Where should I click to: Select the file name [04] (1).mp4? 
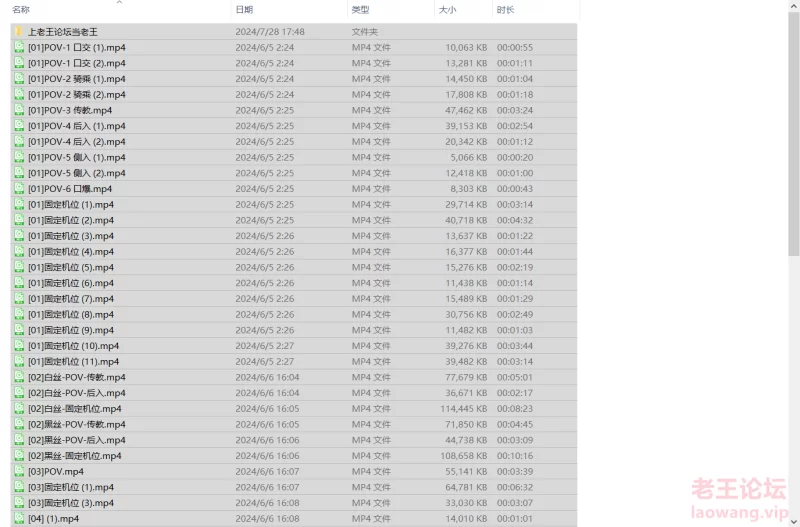point(54,519)
